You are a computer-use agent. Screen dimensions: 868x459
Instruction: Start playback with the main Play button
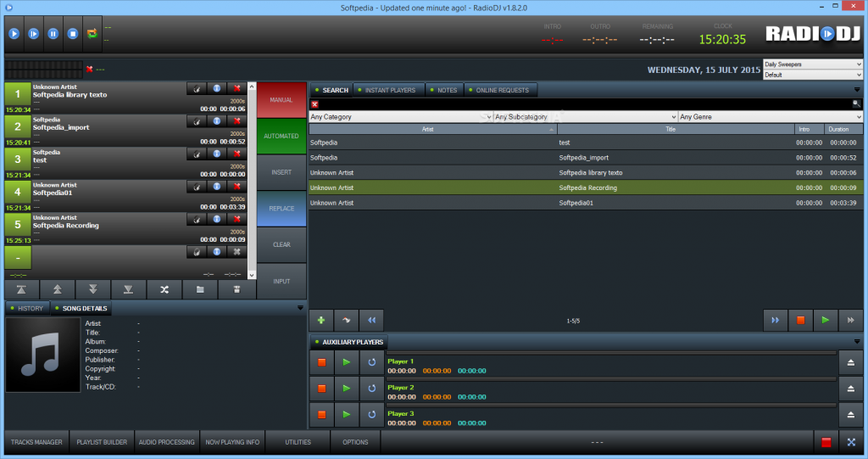click(14, 34)
